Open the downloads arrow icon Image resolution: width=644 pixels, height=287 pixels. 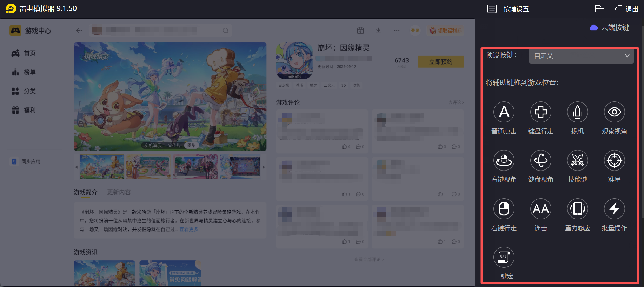[378, 31]
